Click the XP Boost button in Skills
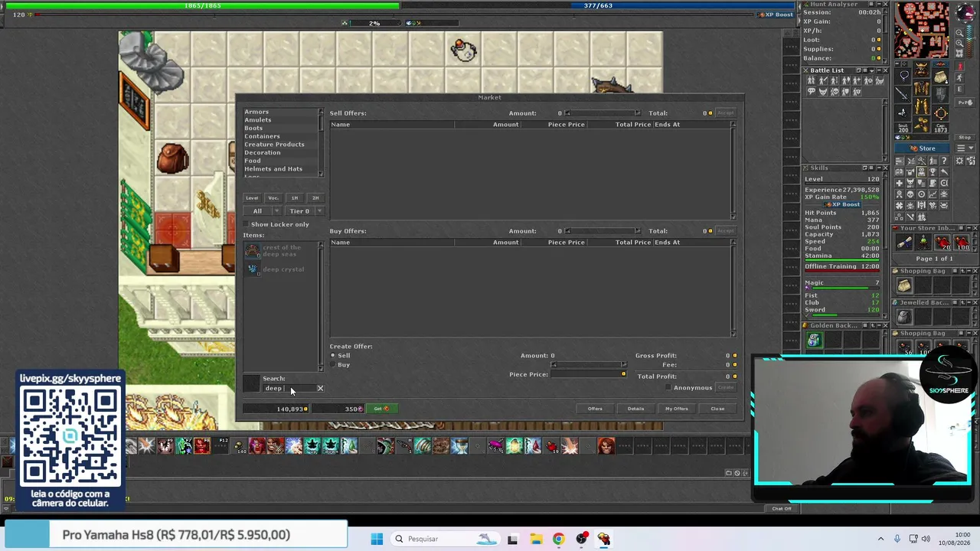This screenshot has width=980, height=551. tap(842, 205)
